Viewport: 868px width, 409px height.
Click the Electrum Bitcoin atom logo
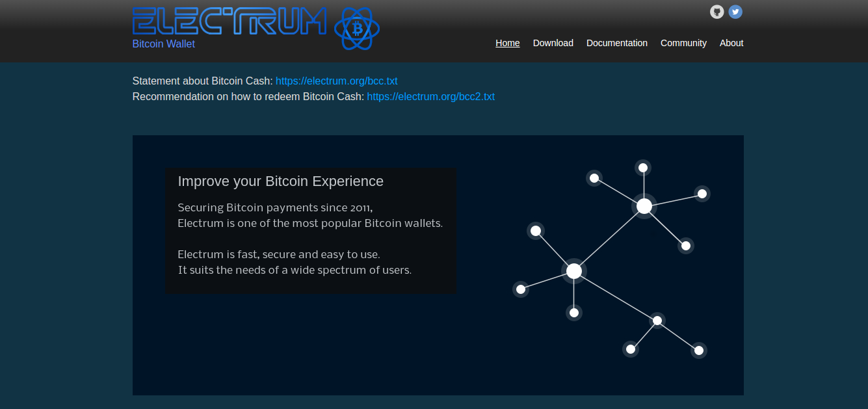coord(357,29)
